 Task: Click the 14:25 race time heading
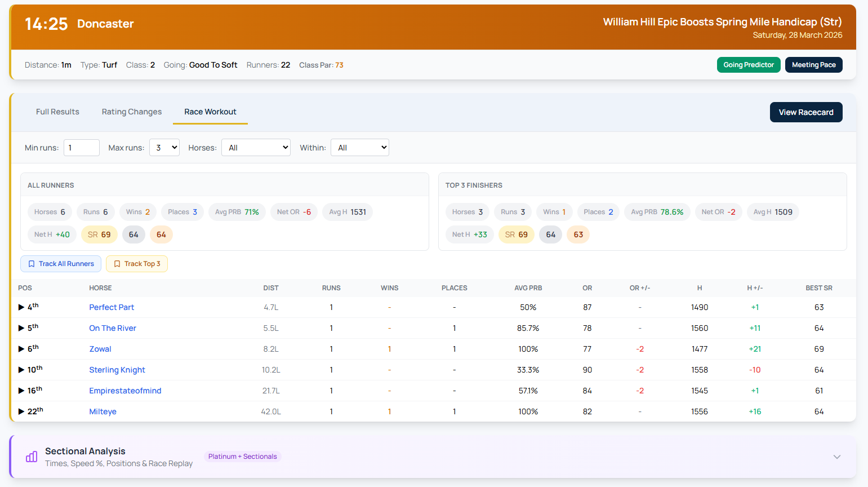46,24
